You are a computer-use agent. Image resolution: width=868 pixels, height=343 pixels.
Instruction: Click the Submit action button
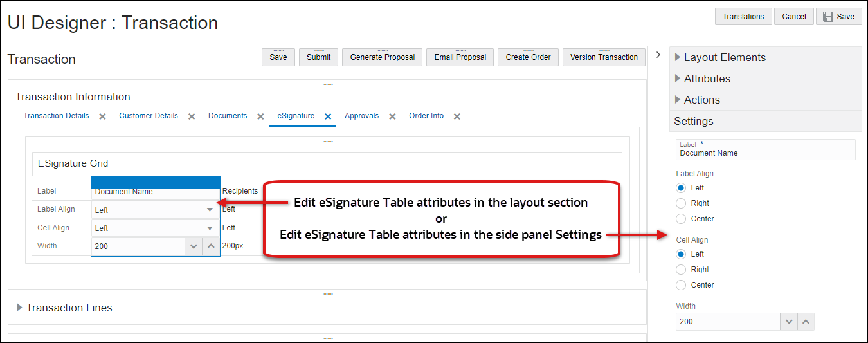pos(319,57)
